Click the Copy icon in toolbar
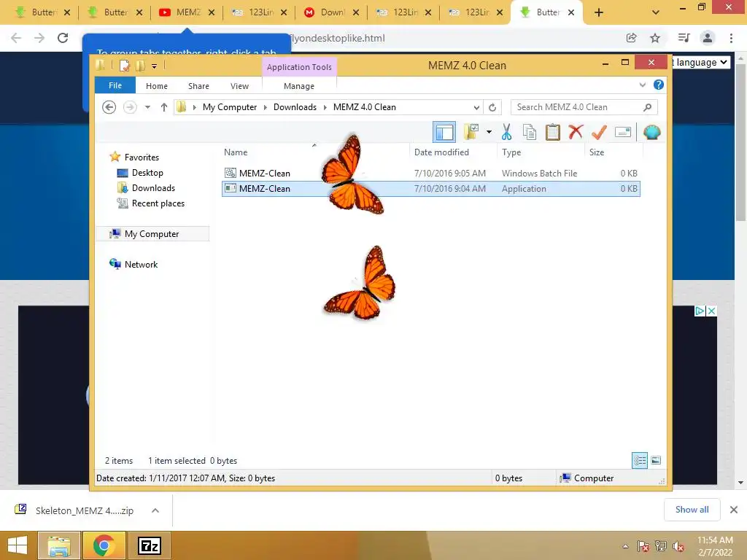This screenshot has height=560, width=747. [530, 132]
